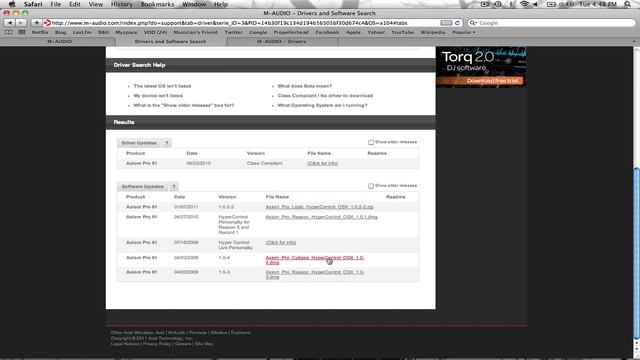Open the Twitter bookmark
The image size is (640, 360).
(233, 32)
